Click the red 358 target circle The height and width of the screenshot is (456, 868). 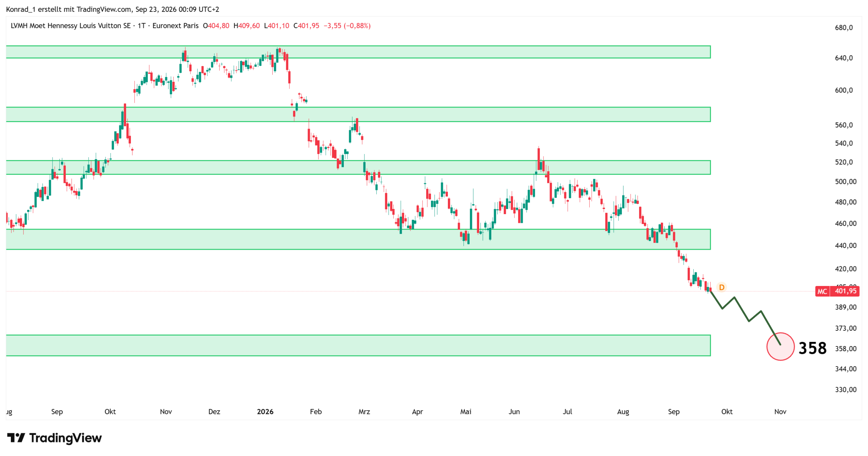[x=780, y=346]
